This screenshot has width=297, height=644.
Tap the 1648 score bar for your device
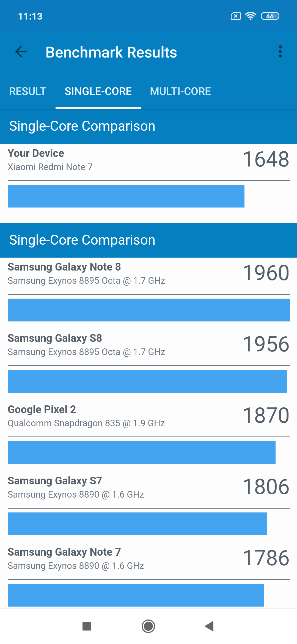[x=126, y=196]
